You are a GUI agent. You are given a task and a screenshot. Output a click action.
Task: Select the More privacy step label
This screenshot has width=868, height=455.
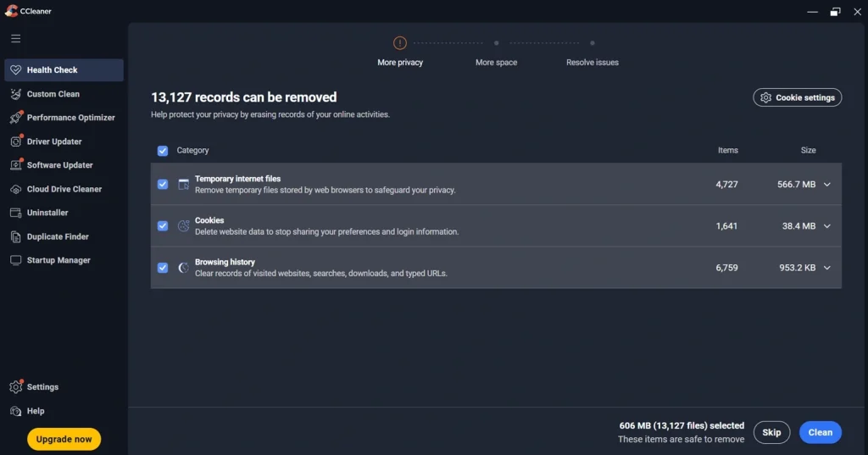pyautogui.click(x=400, y=63)
